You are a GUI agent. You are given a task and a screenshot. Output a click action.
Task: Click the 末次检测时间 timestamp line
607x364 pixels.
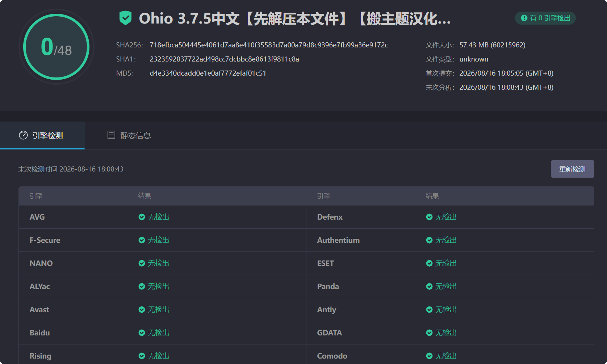[71, 169]
